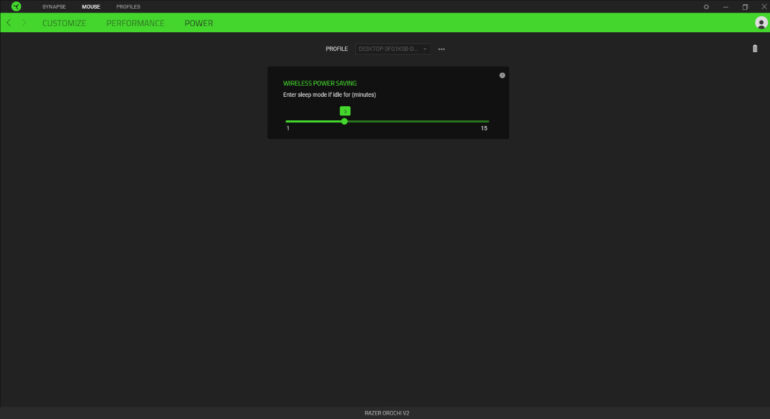Switch to the Performance section
This screenshot has height=419, width=770.
click(135, 22)
